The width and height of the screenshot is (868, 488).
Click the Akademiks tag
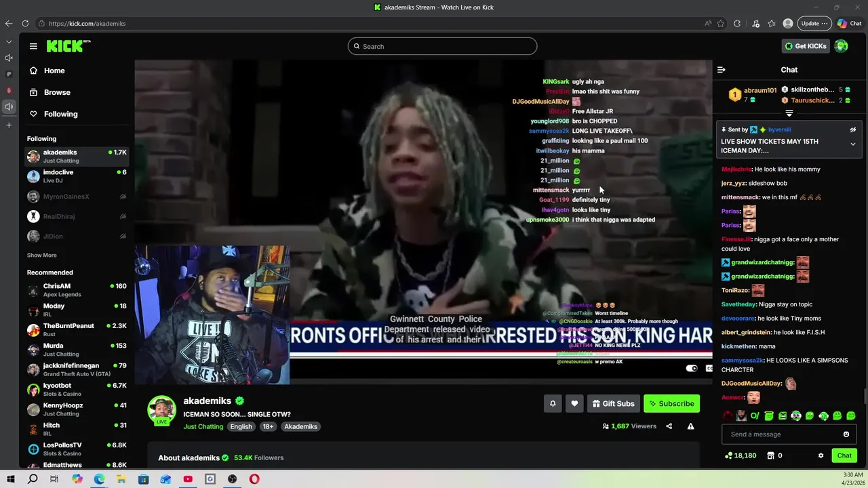click(x=300, y=426)
